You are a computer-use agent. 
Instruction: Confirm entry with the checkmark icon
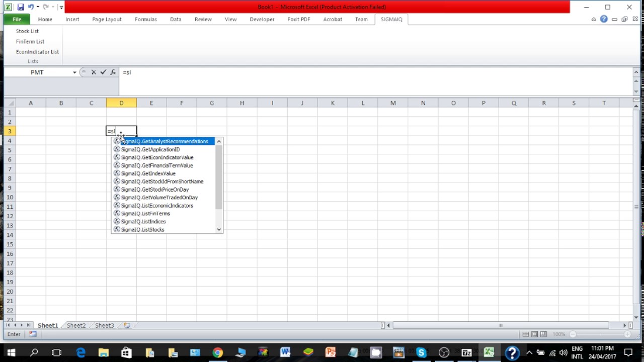pos(103,72)
